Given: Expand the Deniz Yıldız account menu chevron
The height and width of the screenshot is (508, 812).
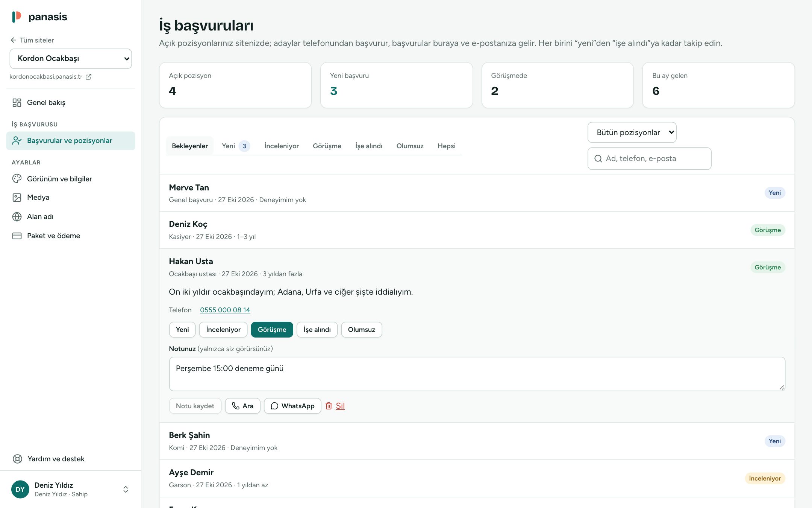Looking at the screenshot, I should (126, 489).
